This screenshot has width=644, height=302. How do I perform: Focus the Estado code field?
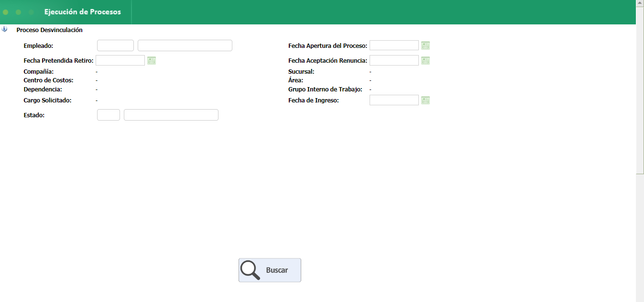(x=109, y=115)
